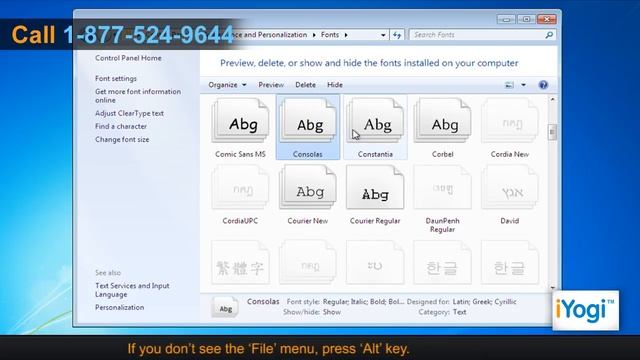Image resolution: width=640 pixels, height=360 pixels.
Task: Select the Comic Sans MS font icon
Action: [240, 121]
